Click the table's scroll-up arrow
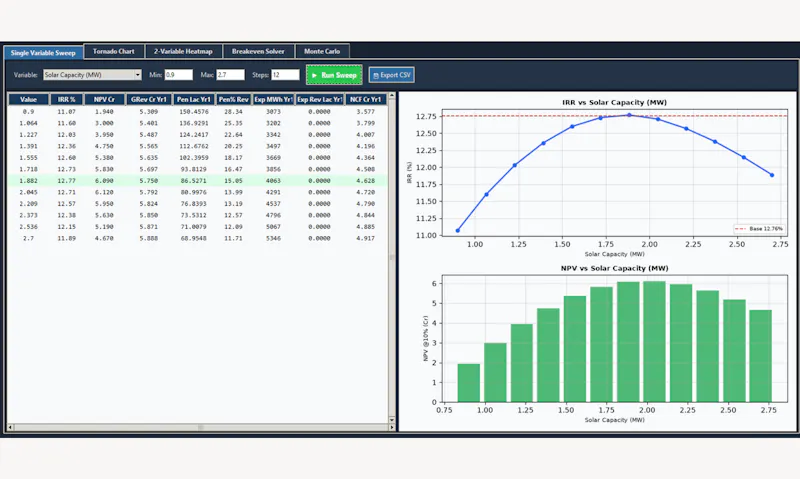The height and width of the screenshot is (479, 800). [x=392, y=96]
